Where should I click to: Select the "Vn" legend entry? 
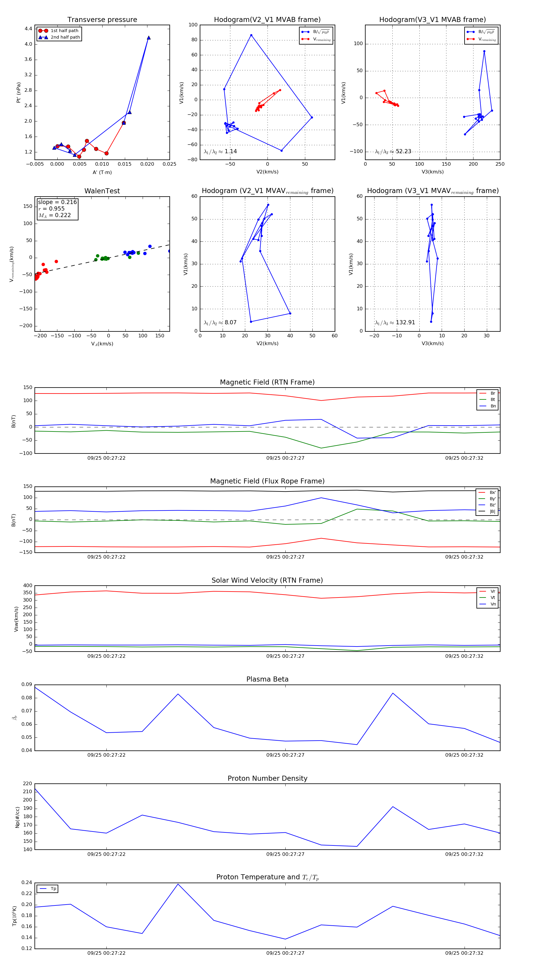[x=487, y=604]
